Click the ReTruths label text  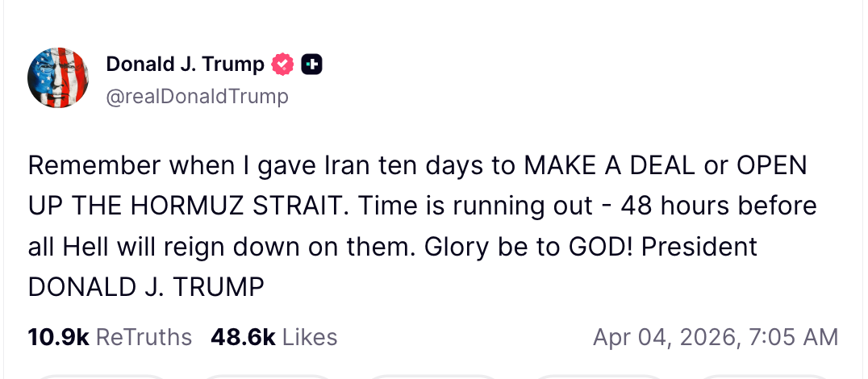(144, 336)
